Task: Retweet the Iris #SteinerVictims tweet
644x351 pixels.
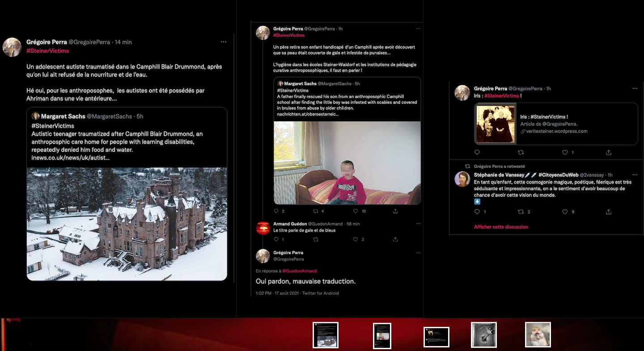Action: click(521, 153)
